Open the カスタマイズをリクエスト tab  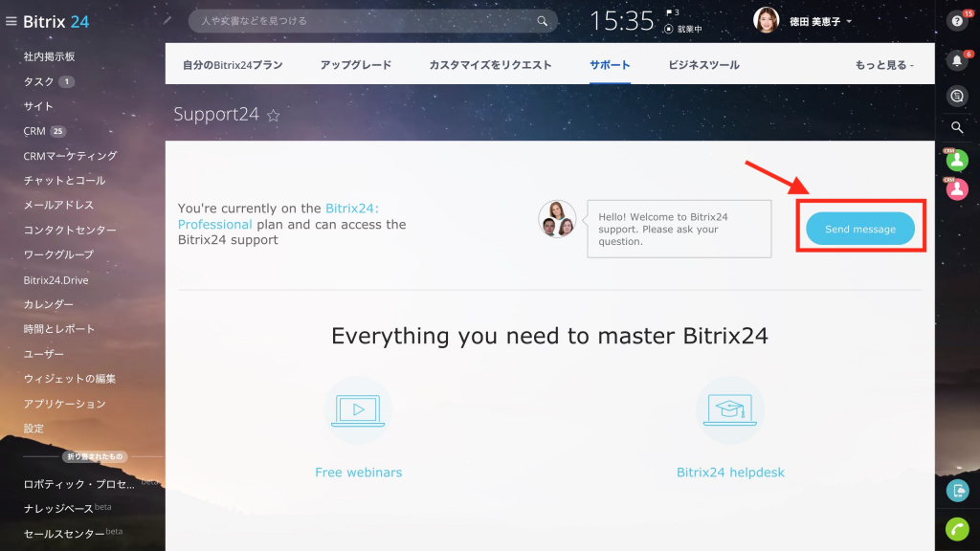(490, 65)
